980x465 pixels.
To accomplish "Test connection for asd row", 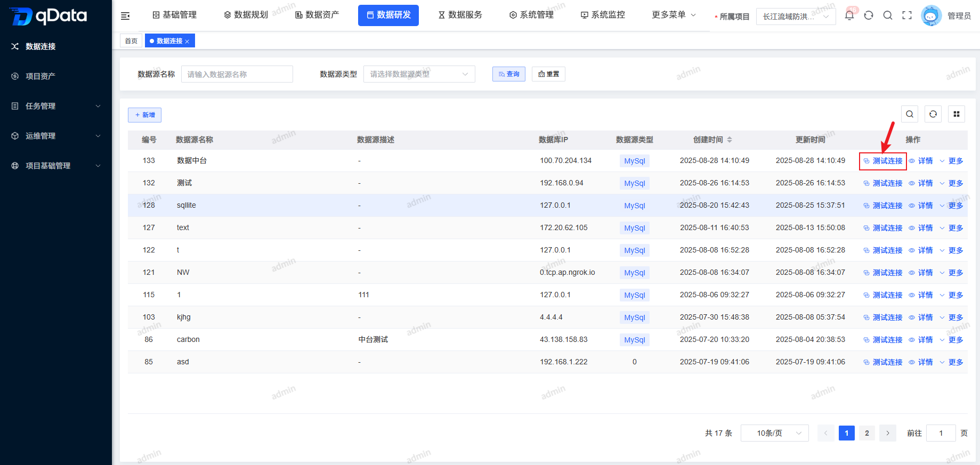I will pos(883,362).
